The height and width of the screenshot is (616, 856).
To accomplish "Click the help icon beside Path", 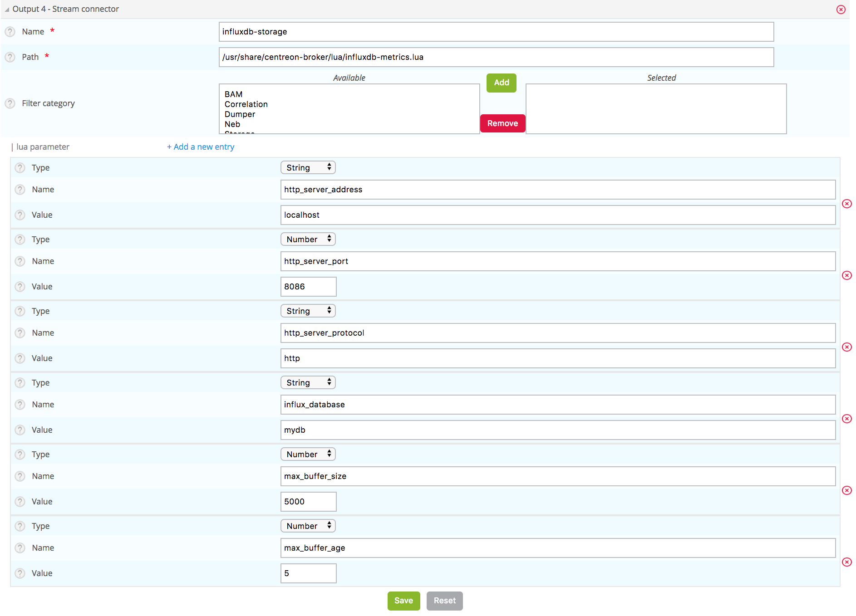I will [10, 57].
